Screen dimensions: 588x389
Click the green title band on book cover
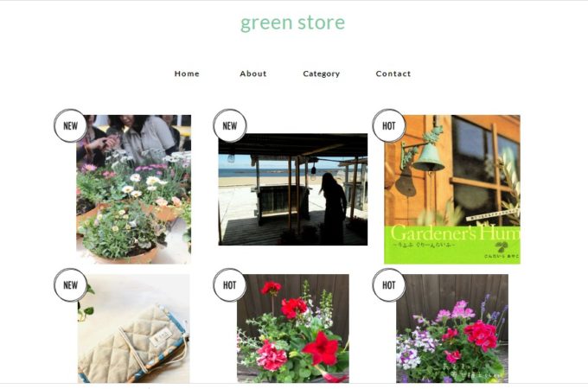[452, 245]
